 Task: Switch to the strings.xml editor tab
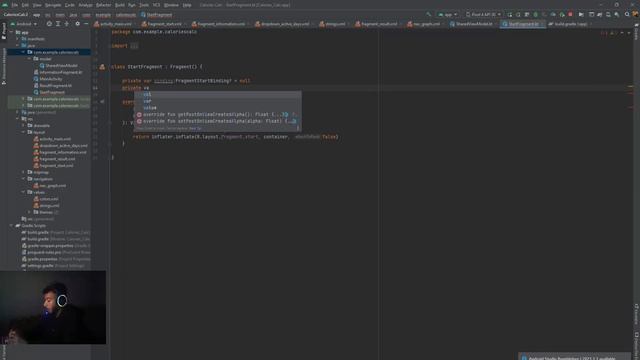333,24
